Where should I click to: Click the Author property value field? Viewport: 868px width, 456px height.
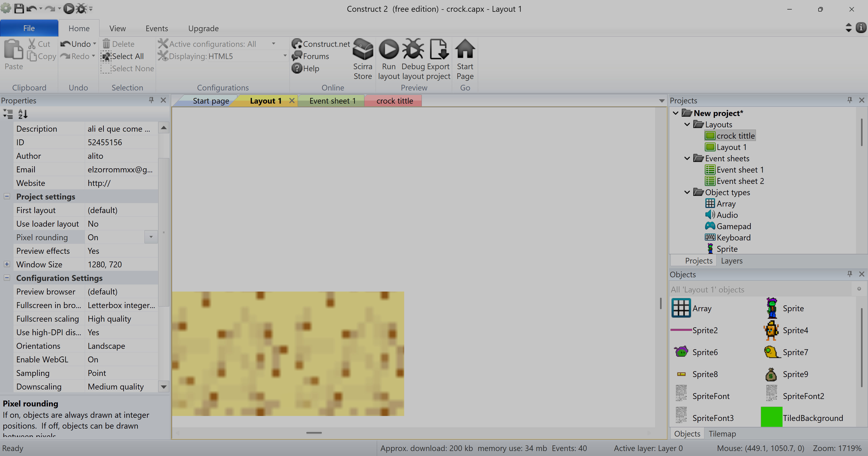tap(121, 156)
